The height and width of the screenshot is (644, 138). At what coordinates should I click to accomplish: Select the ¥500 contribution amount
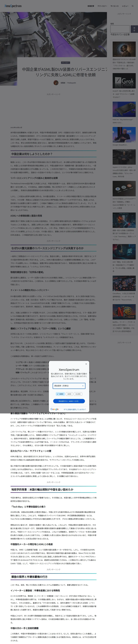[69, 394]
